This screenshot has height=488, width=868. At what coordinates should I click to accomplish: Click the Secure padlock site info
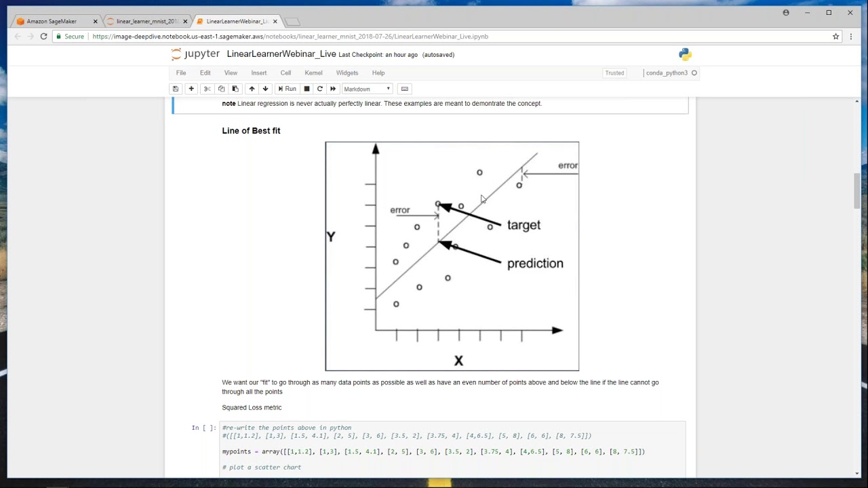(70, 37)
